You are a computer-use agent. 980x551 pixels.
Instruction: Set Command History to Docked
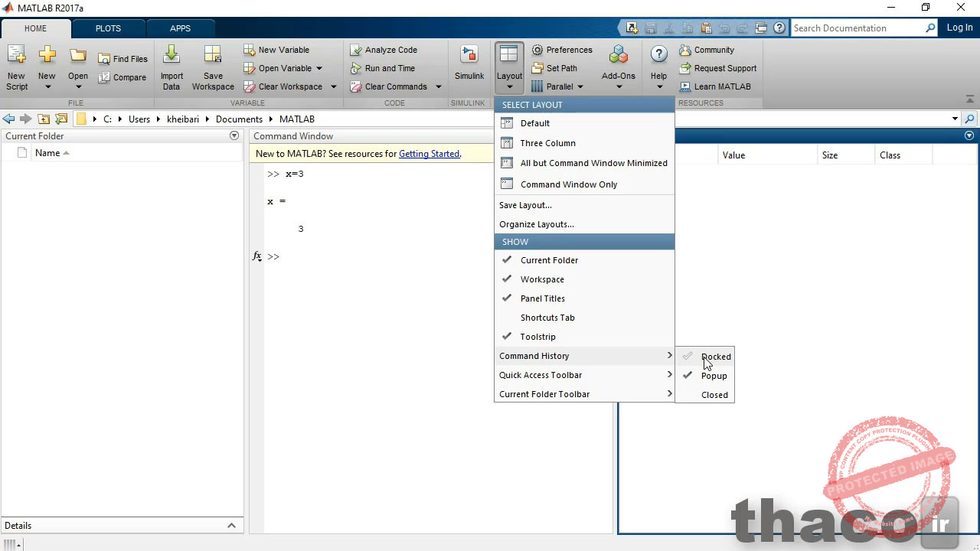(715, 356)
